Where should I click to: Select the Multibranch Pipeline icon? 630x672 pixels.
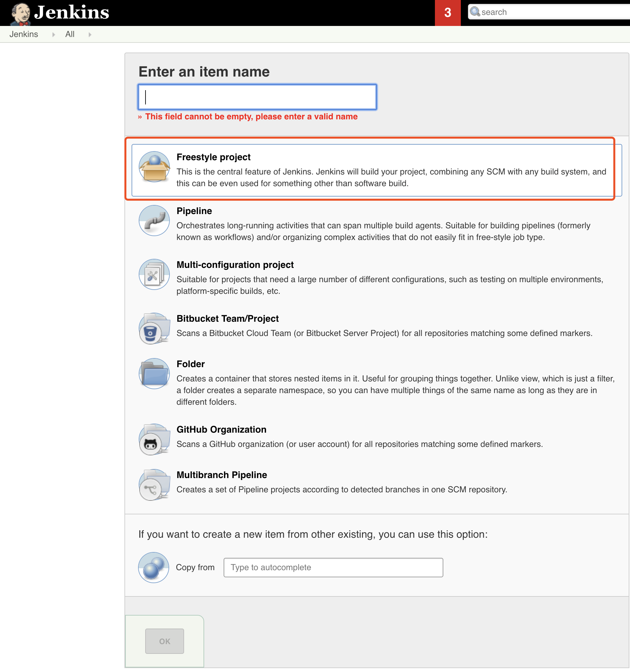(154, 485)
